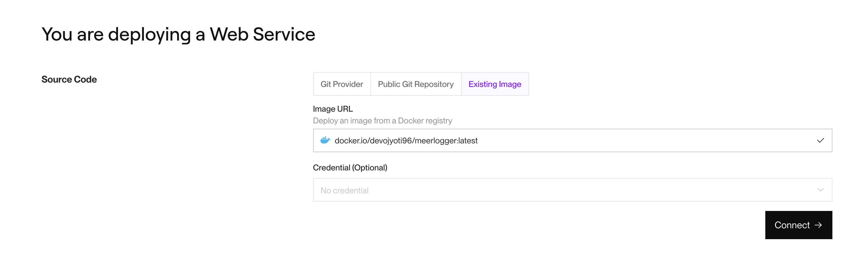Open the No credential dropdown
The width and height of the screenshot is (868, 275).
pos(572,190)
